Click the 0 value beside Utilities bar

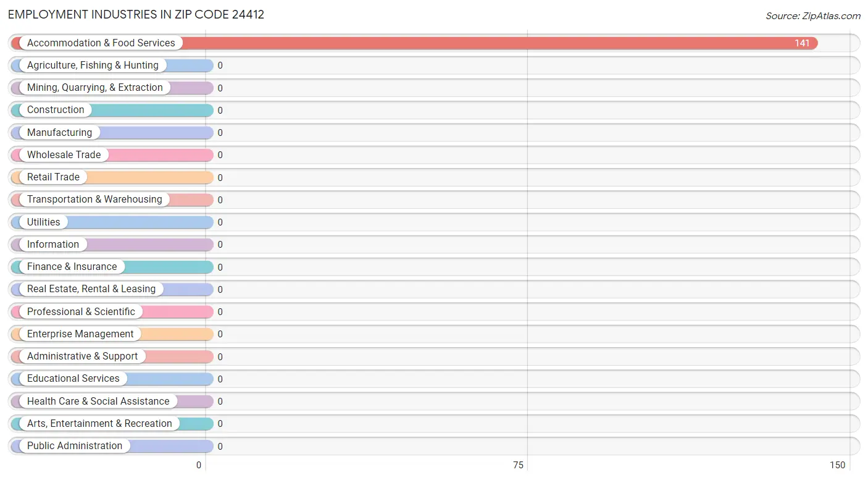(x=220, y=222)
